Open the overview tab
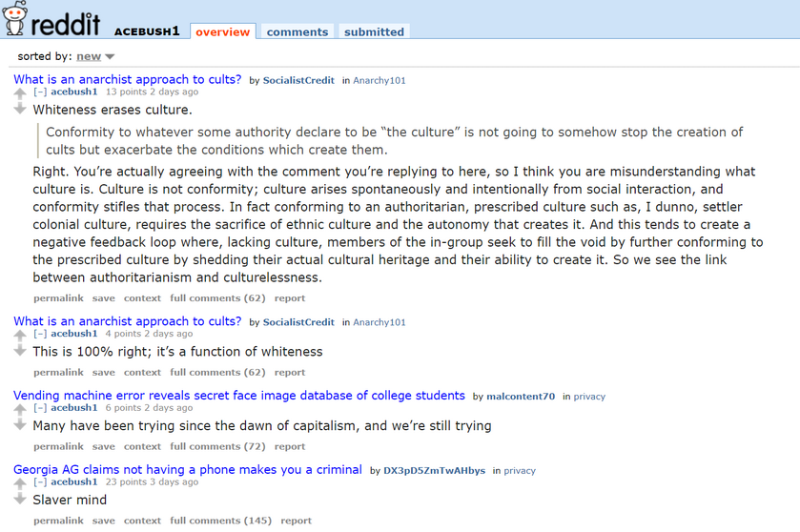Image resolution: width=800 pixels, height=532 pixels. click(x=223, y=31)
